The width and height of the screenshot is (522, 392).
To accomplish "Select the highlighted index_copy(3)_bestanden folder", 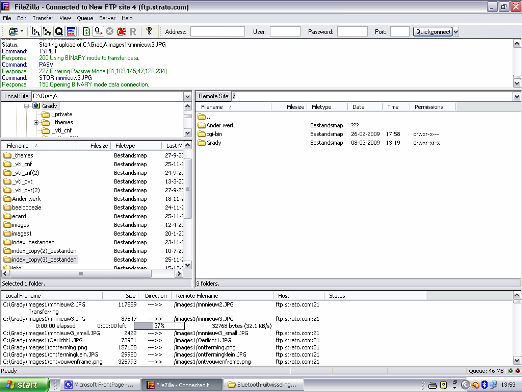I will 40,259.
